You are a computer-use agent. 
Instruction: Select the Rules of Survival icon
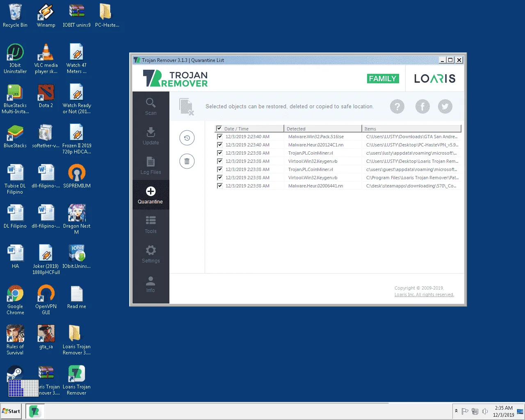(x=15, y=340)
